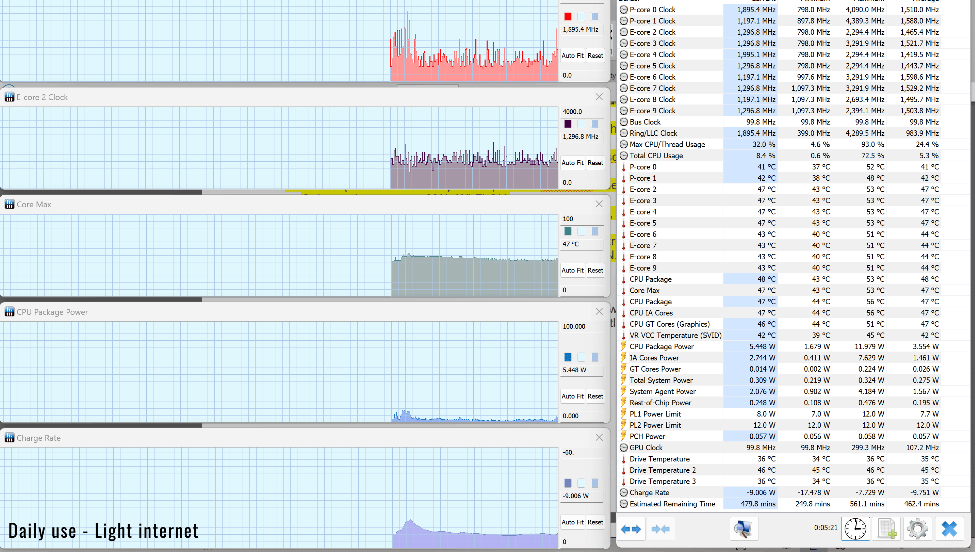
Task: Pick the red line color swatch of P-core 0 graph
Action: click(568, 17)
